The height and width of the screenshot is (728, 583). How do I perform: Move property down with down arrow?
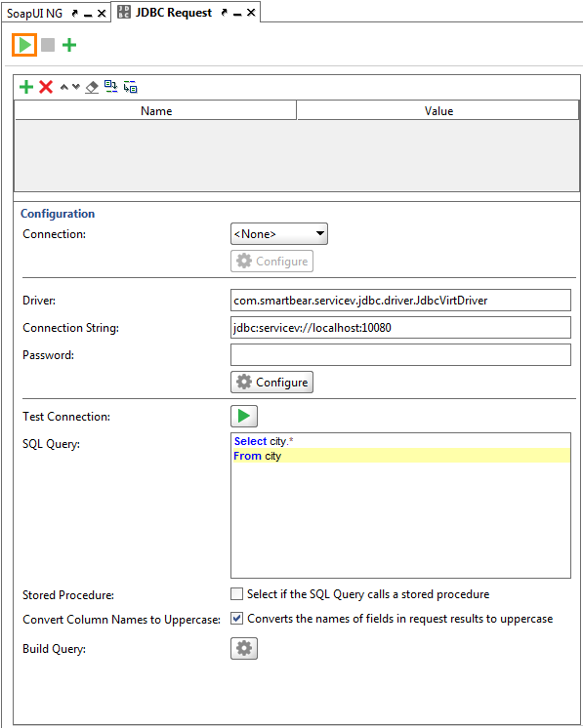click(x=76, y=87)
